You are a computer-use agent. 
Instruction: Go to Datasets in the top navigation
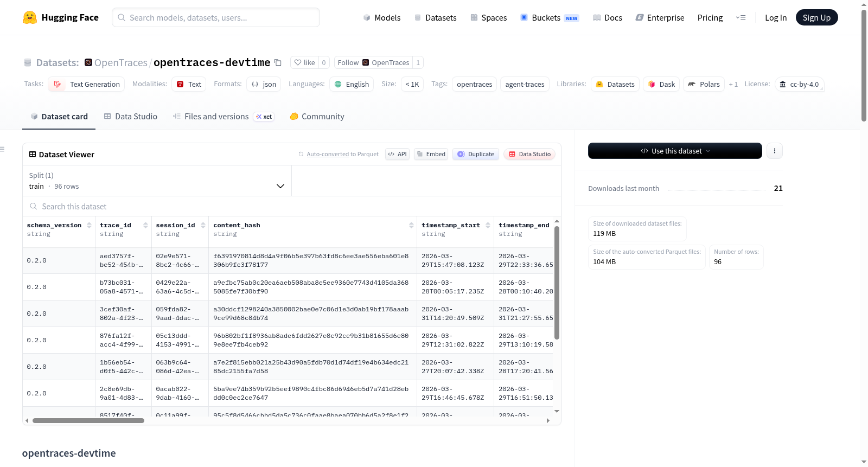[435, 17]
